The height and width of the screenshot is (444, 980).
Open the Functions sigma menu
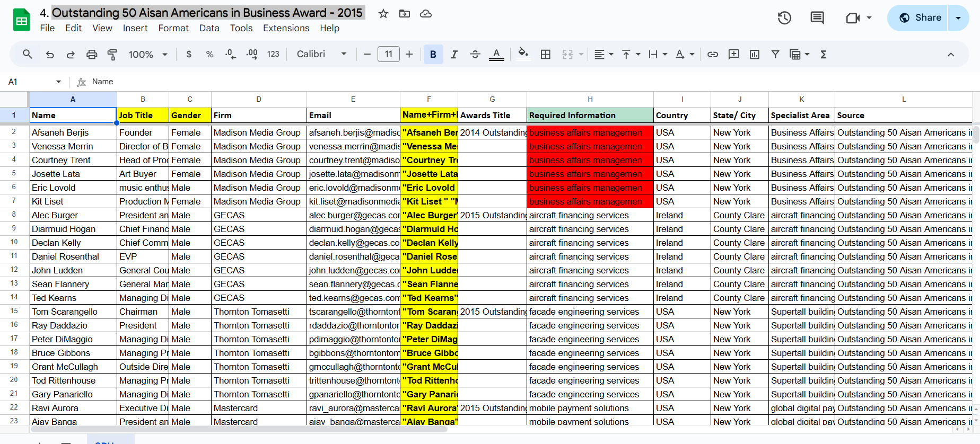tap(824, 54)
